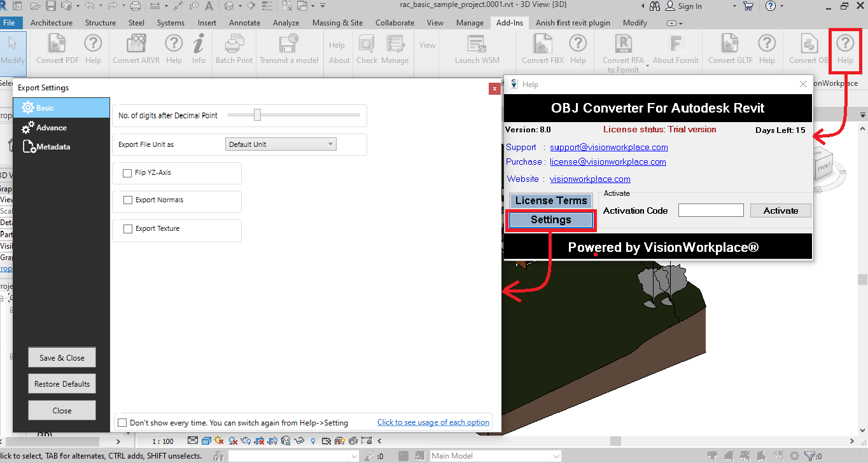The image size is (868, 463).
Task: Click the License Terms button
Action: click(551, 200)
